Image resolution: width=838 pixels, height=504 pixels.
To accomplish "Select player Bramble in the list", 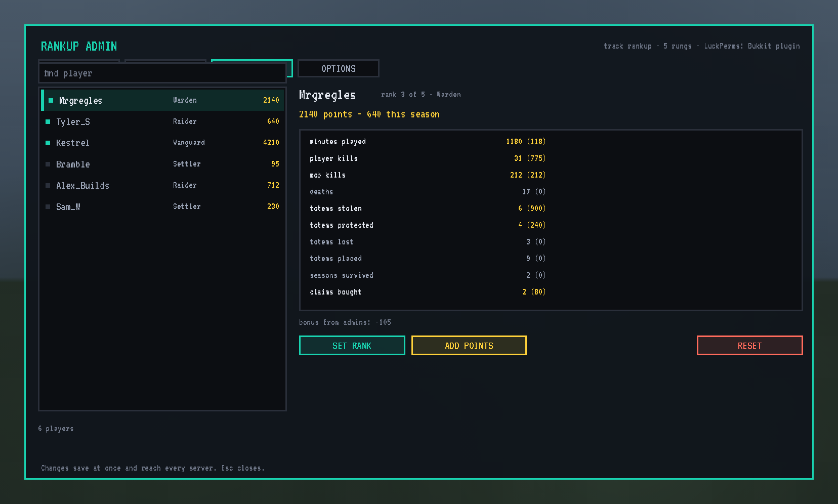I will [162, 164].
